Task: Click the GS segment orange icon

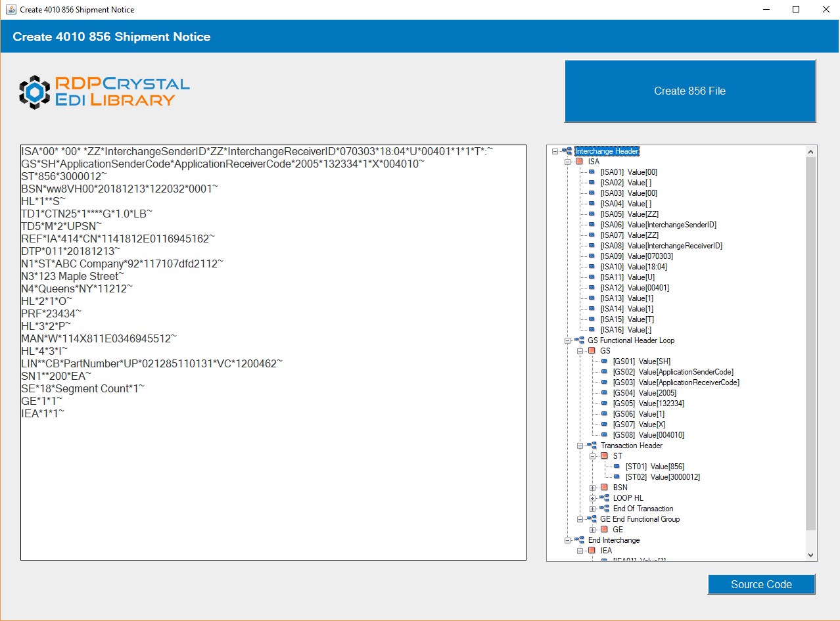Action: click(x=592, y=351)
